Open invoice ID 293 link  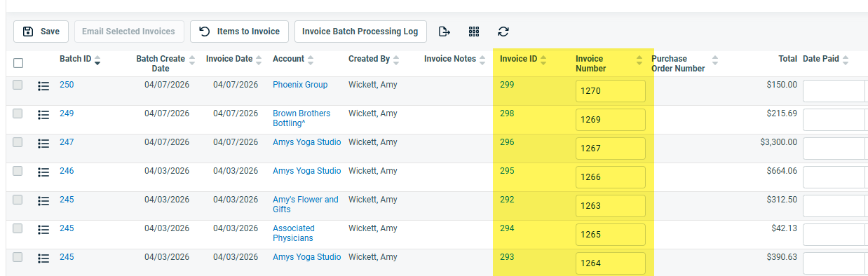click(507, 257)
